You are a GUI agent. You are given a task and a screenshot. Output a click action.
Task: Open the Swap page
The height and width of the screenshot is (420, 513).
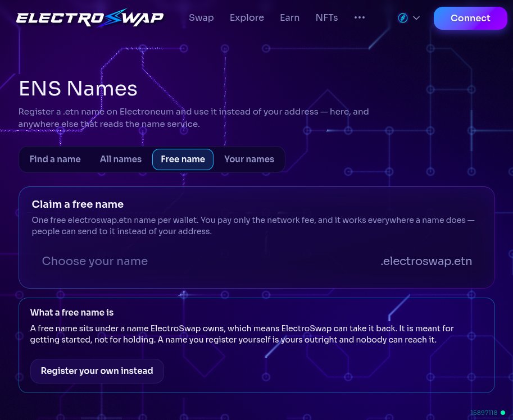[x=201, y=17]
